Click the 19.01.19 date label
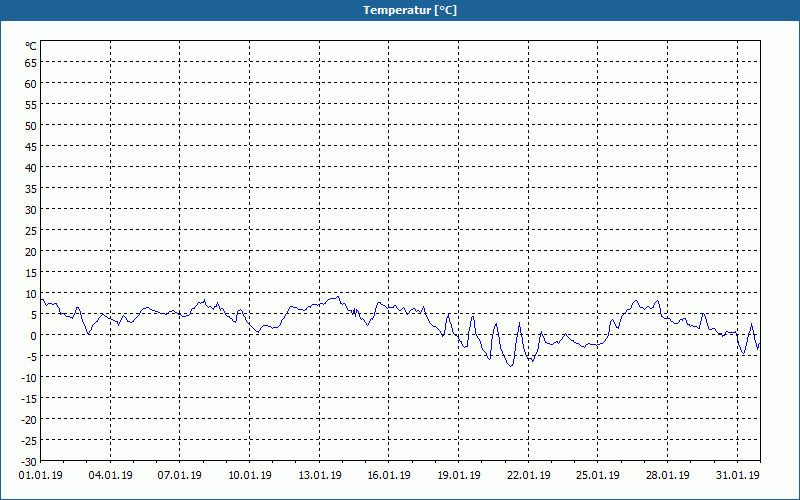 (x=459, y=475)
